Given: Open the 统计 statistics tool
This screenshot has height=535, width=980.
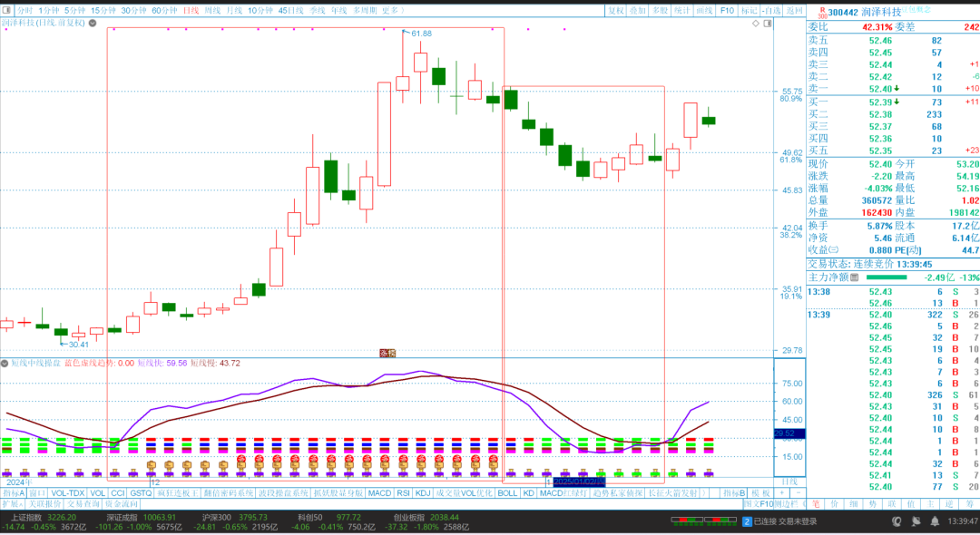Looking at the screenshot, I should [681, 11].
